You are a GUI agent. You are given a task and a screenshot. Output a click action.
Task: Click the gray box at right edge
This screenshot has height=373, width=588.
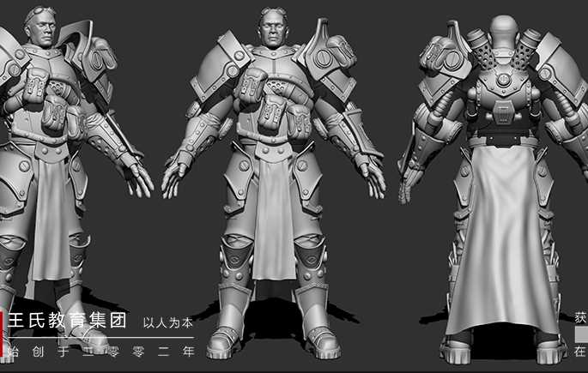point(581,334)
